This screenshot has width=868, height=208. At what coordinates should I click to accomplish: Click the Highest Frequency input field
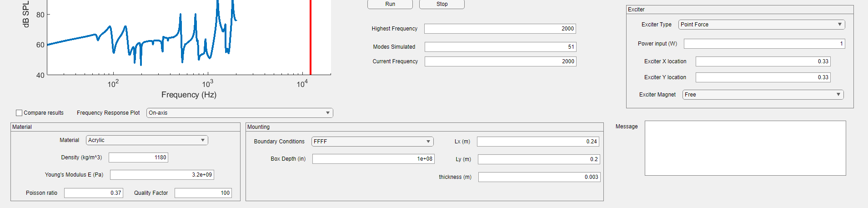point(500,29)
